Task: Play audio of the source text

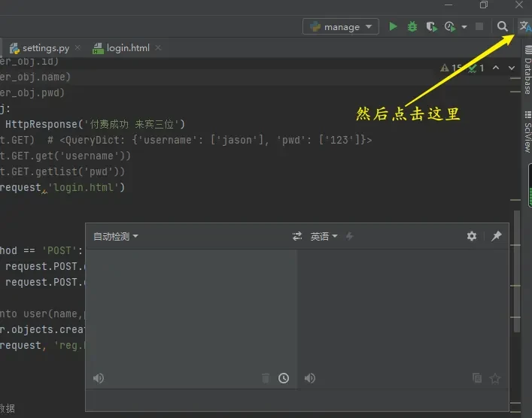Action: click(x=98, y=378)
